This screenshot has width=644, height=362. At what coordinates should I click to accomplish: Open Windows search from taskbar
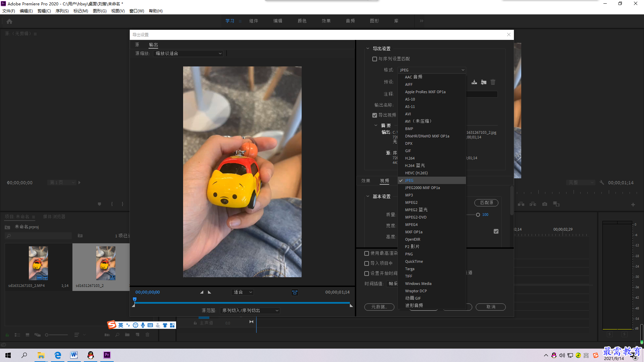pos(24,355)
